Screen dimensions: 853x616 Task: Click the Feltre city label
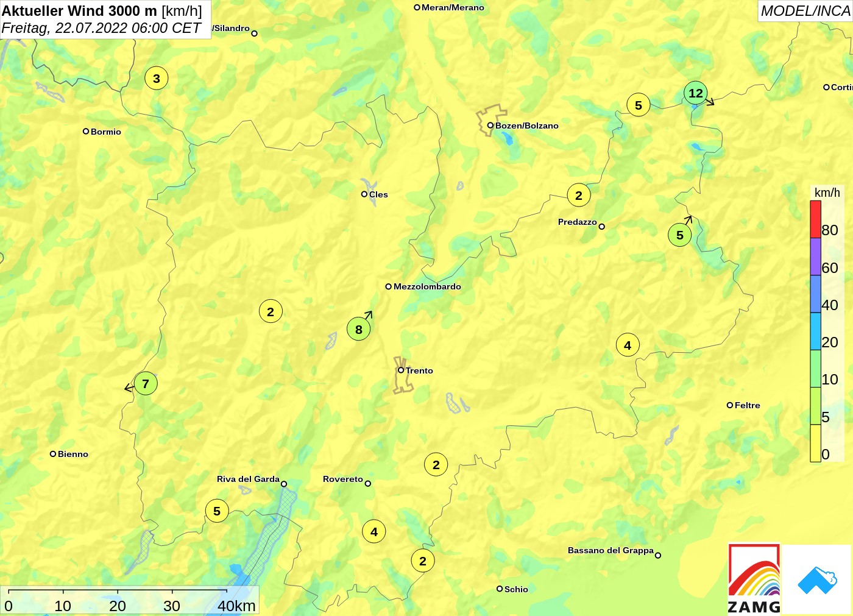pyautogui.click(x=748, y=405)
